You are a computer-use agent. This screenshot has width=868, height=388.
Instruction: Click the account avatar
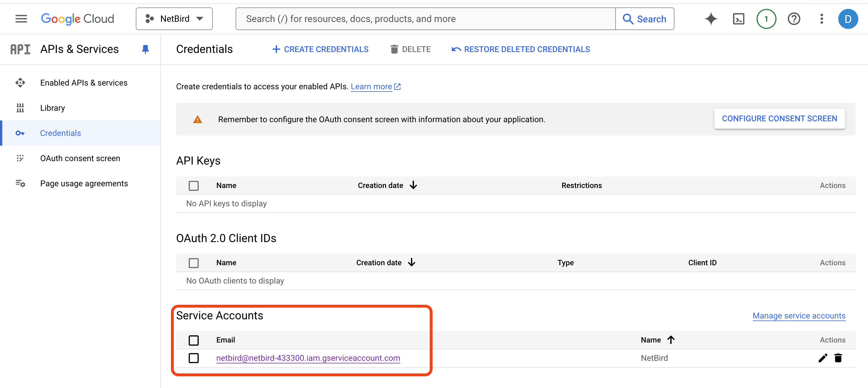pyautogui.click(x=849, y=19)
